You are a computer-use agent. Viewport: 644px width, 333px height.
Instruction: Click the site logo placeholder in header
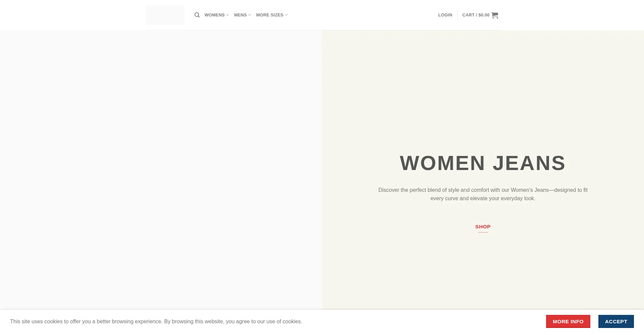coord(165,15)
